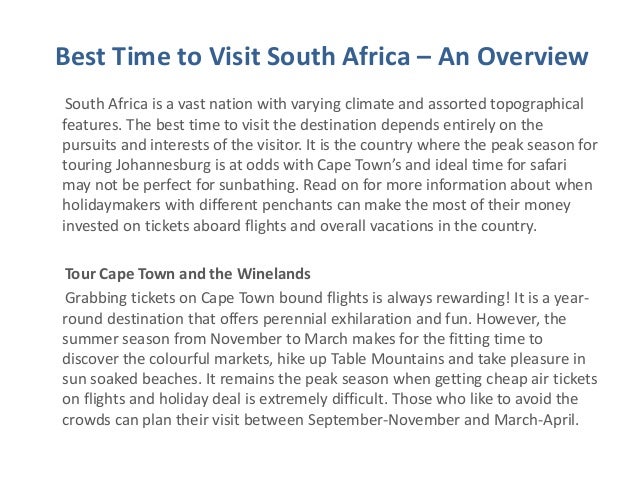Click the word 'sunbathing'
Image resolution: width=638 pixels, height=479 pixels.
point(258,186)
